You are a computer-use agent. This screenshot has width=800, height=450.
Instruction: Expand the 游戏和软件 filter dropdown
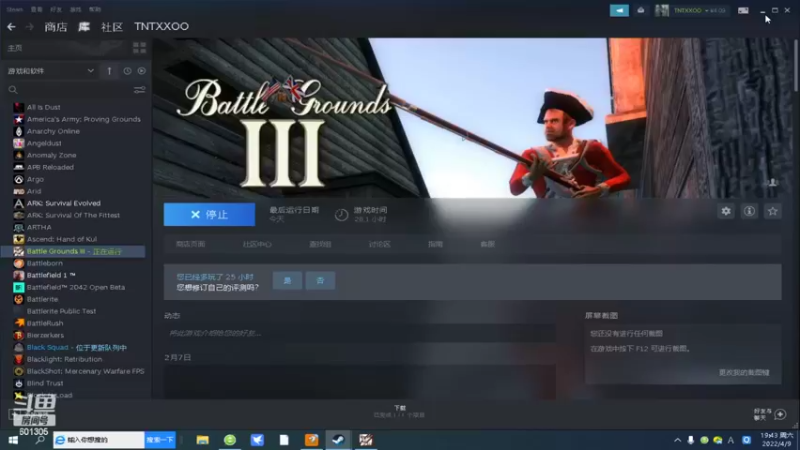pos(51,71)
